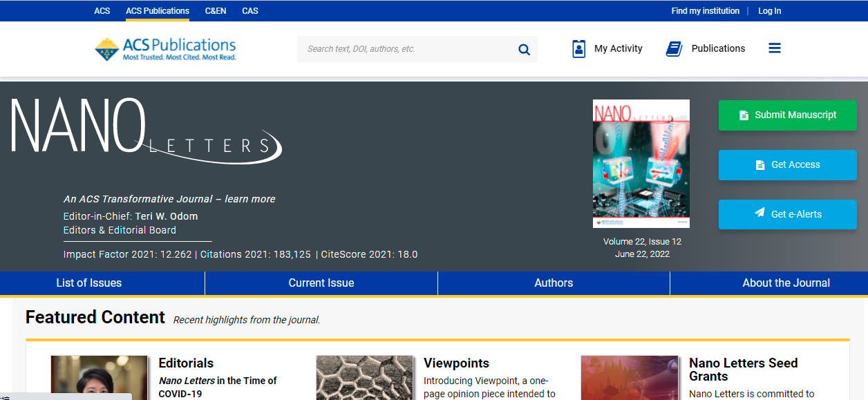Viewport: 868px width, 400px height.
Task: Click the Editors & Editorial Board link
Action: (120, 230)
